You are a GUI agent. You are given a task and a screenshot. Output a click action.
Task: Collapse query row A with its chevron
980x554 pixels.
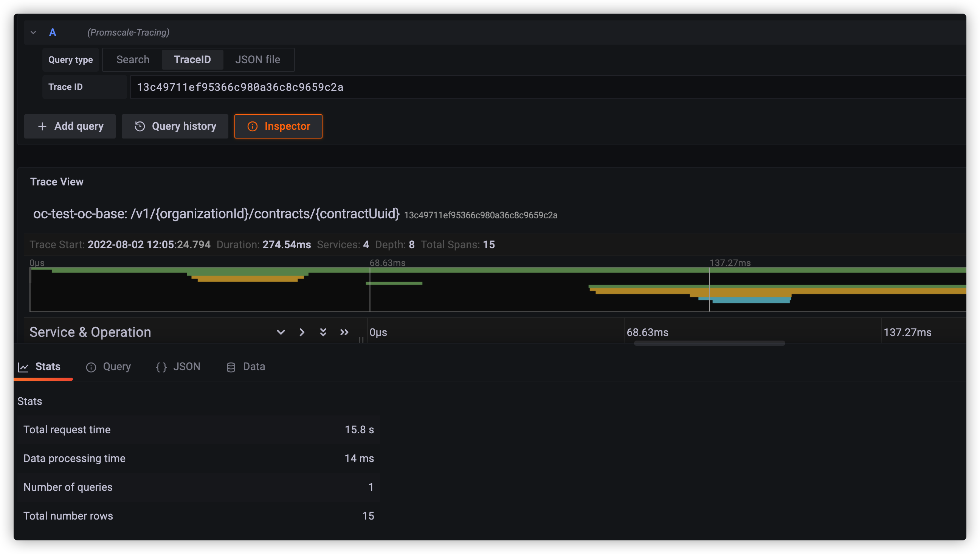point(34,33)
